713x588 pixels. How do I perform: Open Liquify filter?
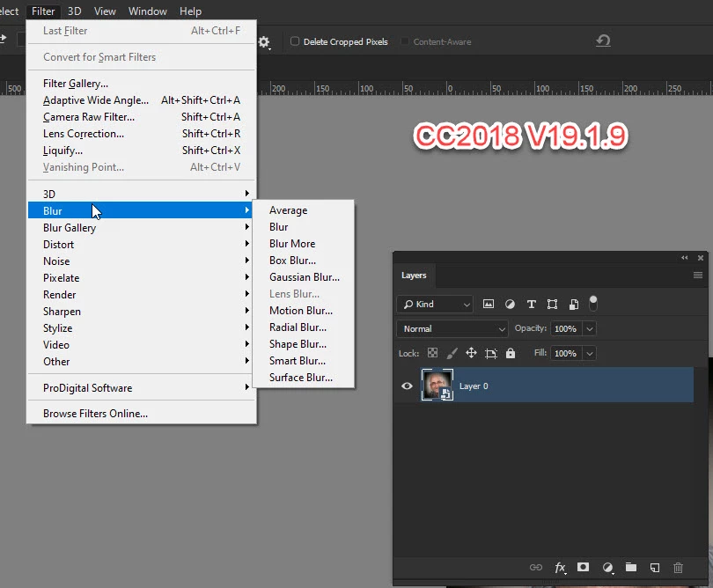(x=142, y=150)
